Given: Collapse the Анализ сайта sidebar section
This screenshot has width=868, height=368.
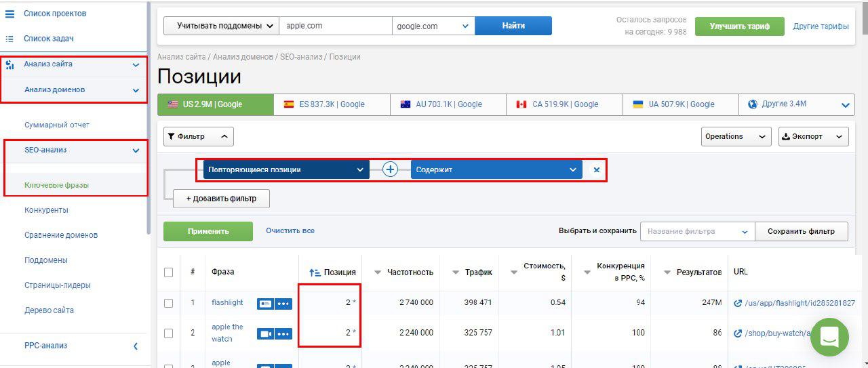Looking at the screenshot, I should (136, 65).
